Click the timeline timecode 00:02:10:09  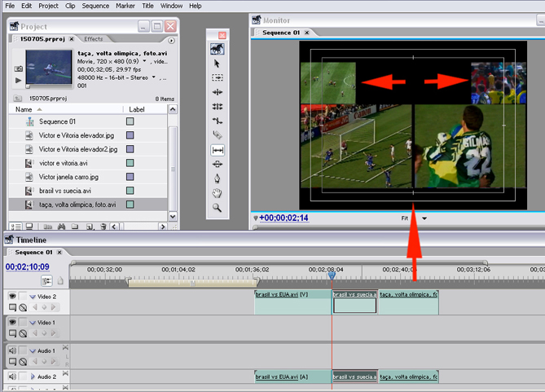[27, 266]
